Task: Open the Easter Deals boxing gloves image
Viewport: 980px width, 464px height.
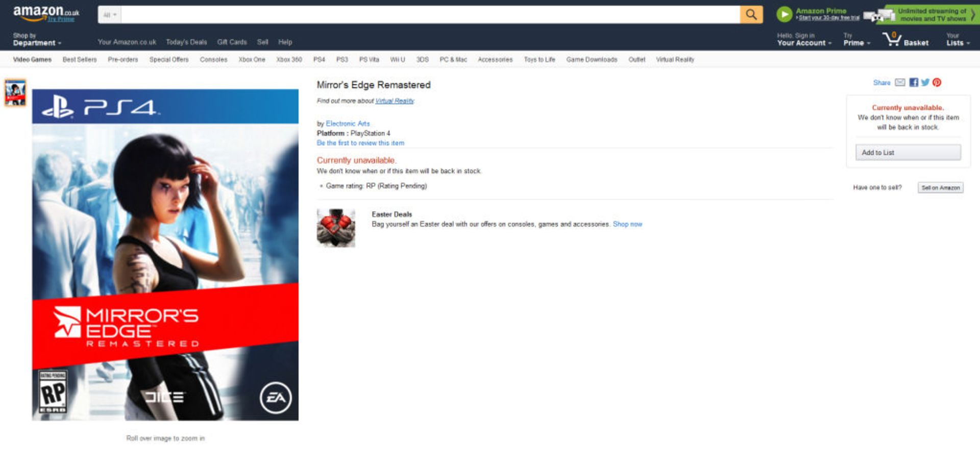Action: point(336,227)
